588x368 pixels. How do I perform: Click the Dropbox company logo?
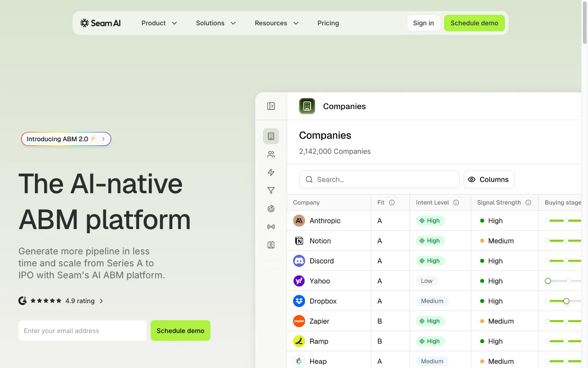pyautogui.click(x=299, y=301)
